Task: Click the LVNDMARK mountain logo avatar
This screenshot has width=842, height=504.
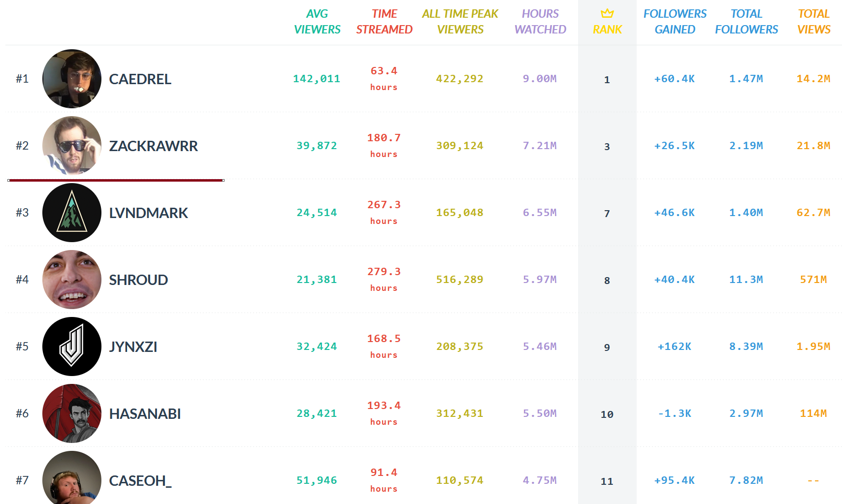Action: 72,213
